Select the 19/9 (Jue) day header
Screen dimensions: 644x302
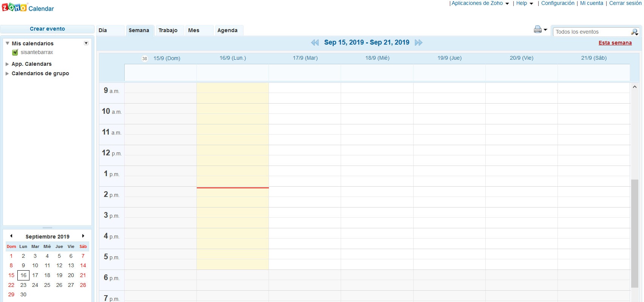(x=449, y=58)
